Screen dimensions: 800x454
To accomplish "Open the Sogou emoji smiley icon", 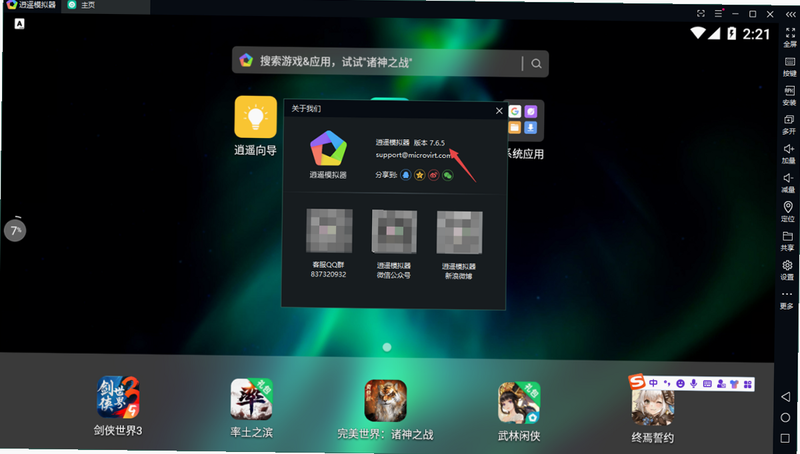I will coord(680,384).
